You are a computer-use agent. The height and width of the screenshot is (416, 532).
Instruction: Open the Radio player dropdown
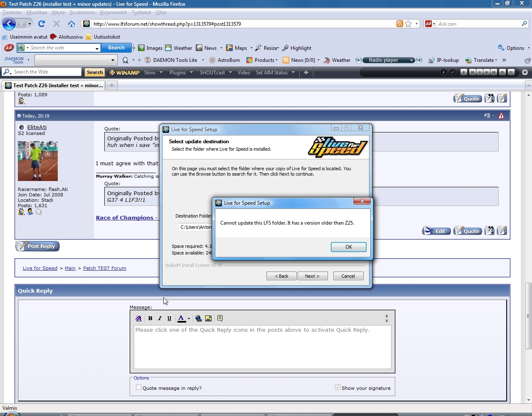[411, 60]
